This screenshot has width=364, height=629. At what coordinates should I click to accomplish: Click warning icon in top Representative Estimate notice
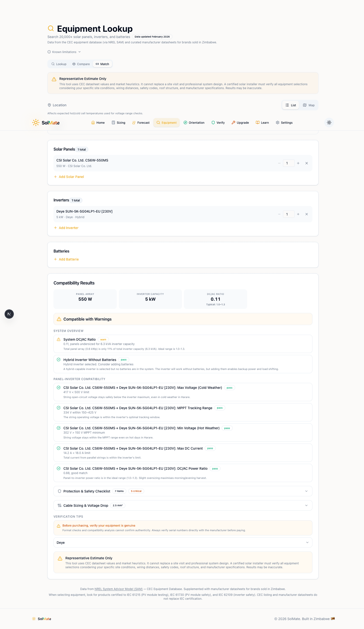point(54,79)
